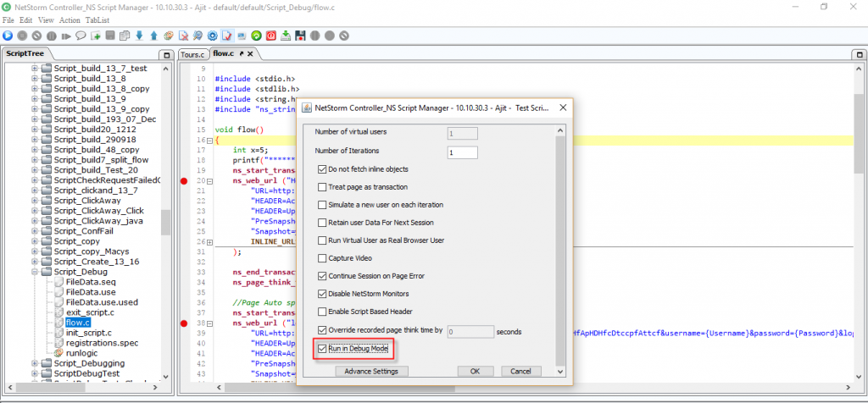Click the green circular refresh toolbar icon
Viewport: 868px width, 403px height.
coord(256,36)
